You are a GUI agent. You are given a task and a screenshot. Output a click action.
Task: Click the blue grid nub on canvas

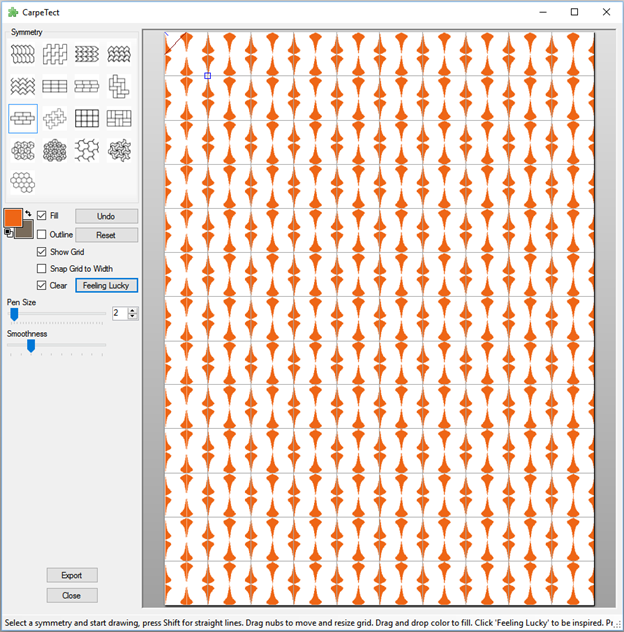click(207, 75)
